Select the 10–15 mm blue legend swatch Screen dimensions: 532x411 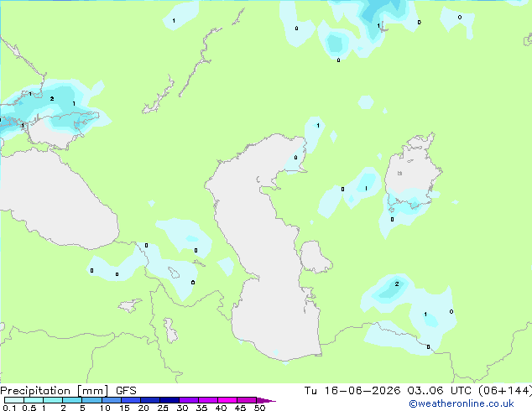coord(111,400)
